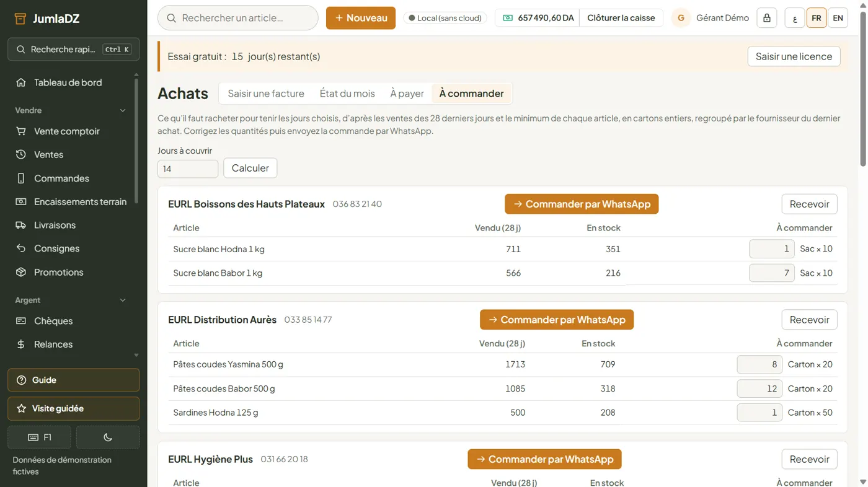Focus the Rechercher un article search box
868x487 pixels.
coord(238,18)
